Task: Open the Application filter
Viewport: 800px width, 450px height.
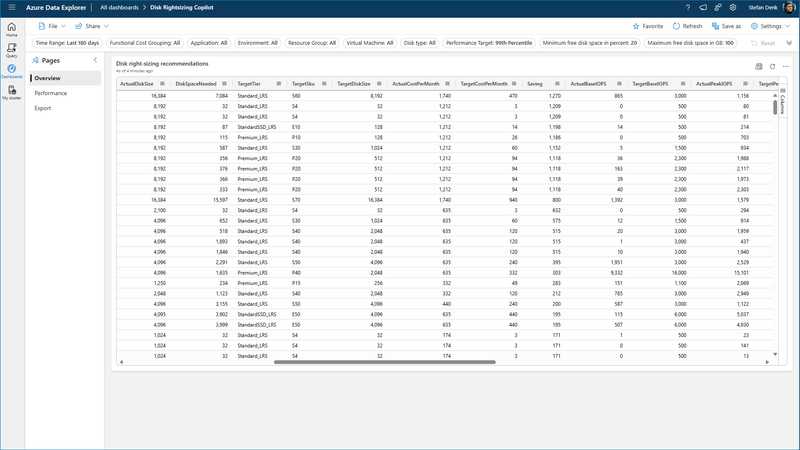Action: [209, 43]
